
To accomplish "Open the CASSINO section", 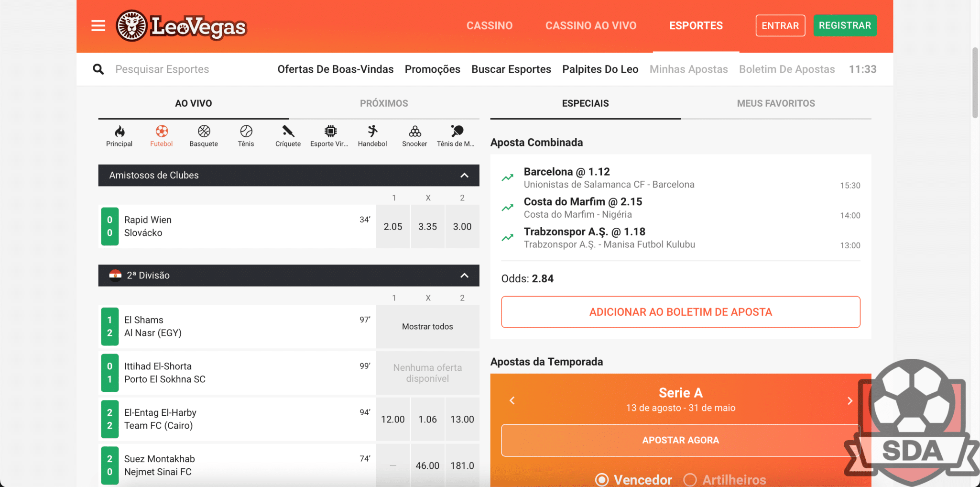I will [490, 26].
